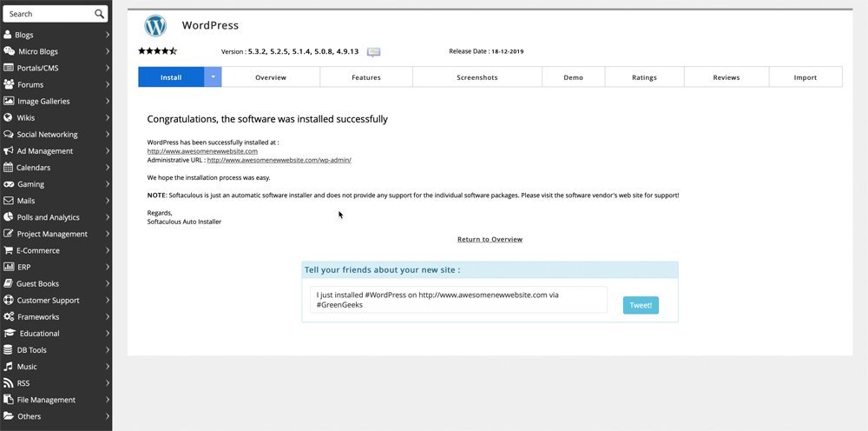Click the Ad Management megaphone icon
868x431 pixels.
tap(9, 150)
